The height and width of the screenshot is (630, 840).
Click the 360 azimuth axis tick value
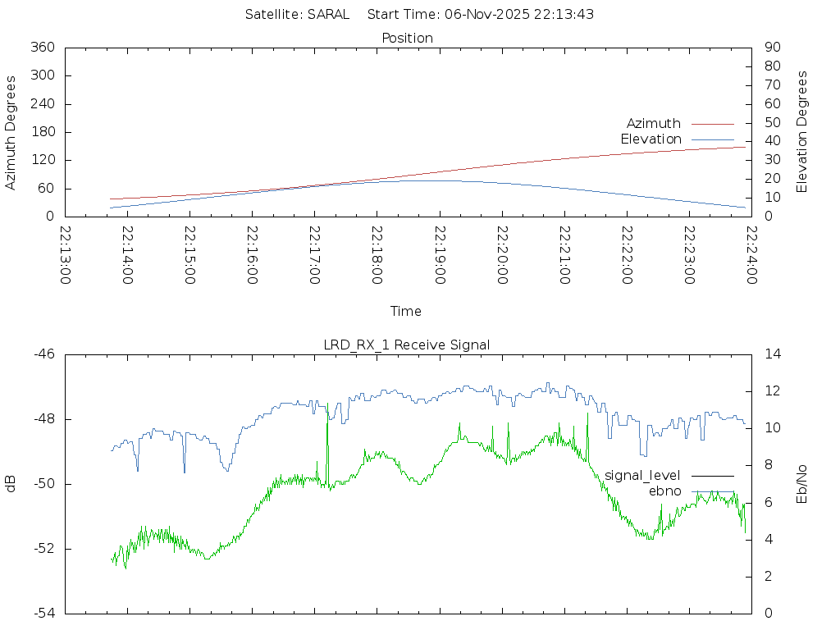point(42,48)
